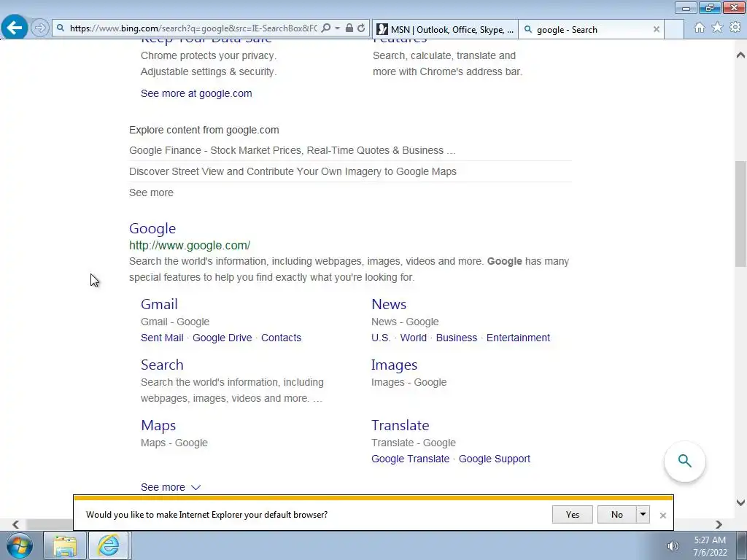The image size is (747, 560).
Task: Refresh the page with the reload icon
Action: pyautogui.click(x=361, y=28)
